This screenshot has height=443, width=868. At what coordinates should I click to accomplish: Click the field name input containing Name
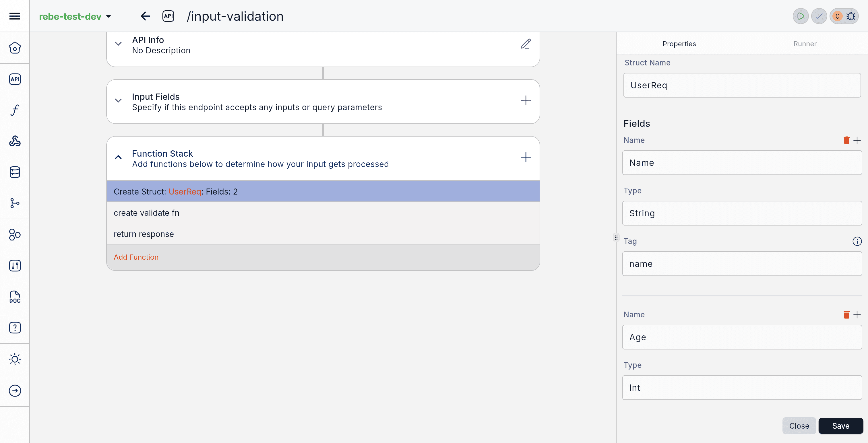742,163
